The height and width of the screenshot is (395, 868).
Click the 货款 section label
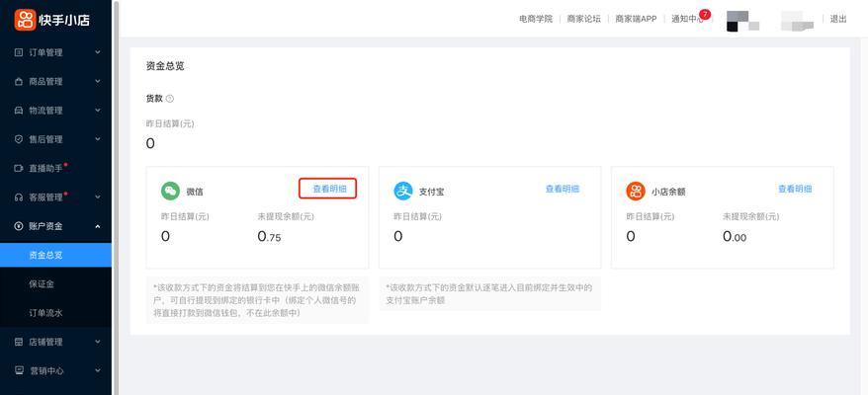coord(154,99)
